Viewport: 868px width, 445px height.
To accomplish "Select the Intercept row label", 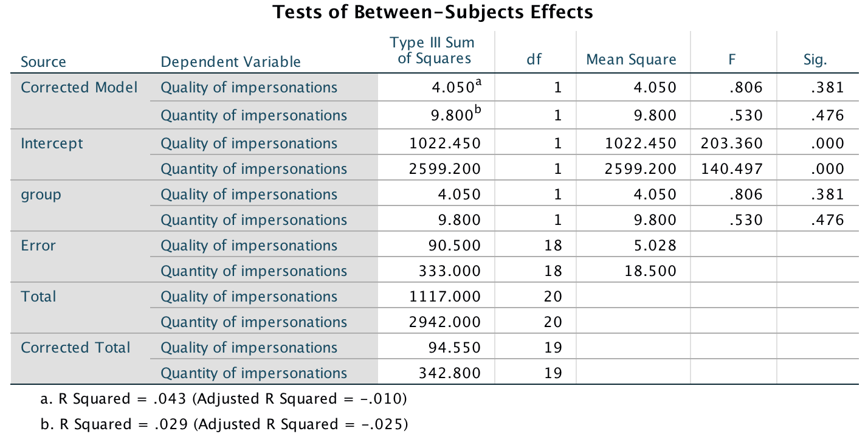I will tap(52, 143).
